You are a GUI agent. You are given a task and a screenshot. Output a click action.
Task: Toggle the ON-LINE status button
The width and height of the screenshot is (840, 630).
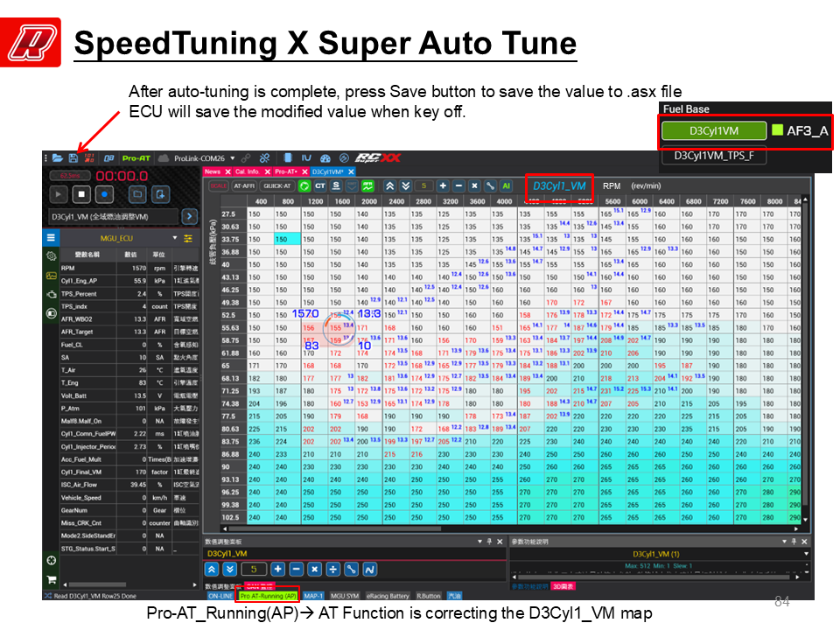coord(220,596)
